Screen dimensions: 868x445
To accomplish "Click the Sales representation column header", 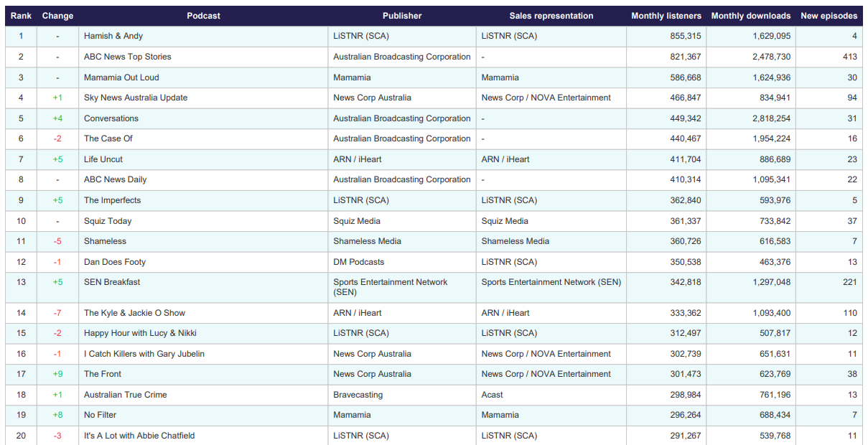I will pos(551,16).
